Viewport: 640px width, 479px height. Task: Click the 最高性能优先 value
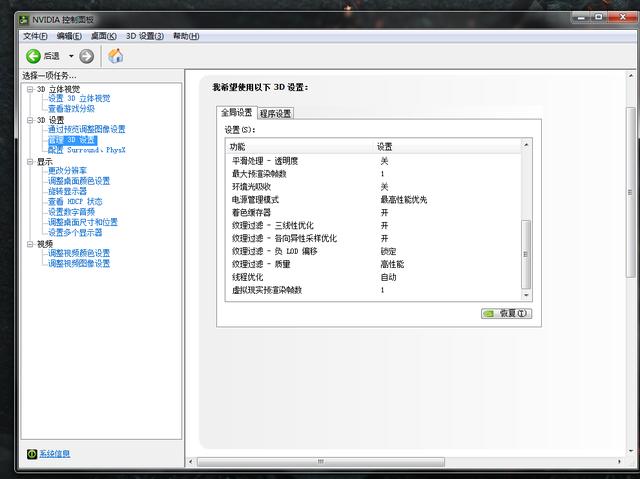(404, 200)
